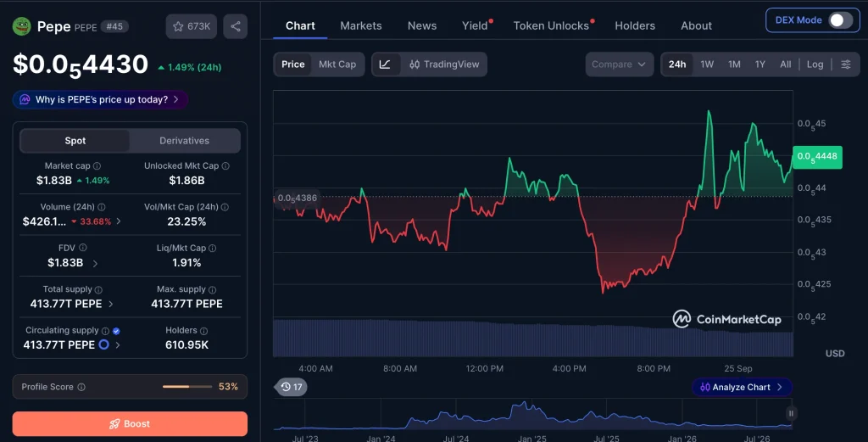Image resolution: width=868 pixels, height=442 pixels.
Task: Click Market cap info icon
Action: pyautogui.click(x=97, y=166)
